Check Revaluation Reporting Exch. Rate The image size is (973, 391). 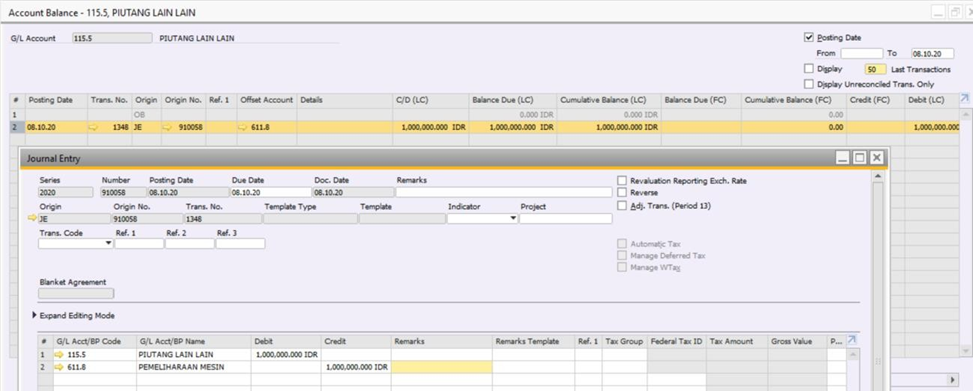[x=622, y=181]
